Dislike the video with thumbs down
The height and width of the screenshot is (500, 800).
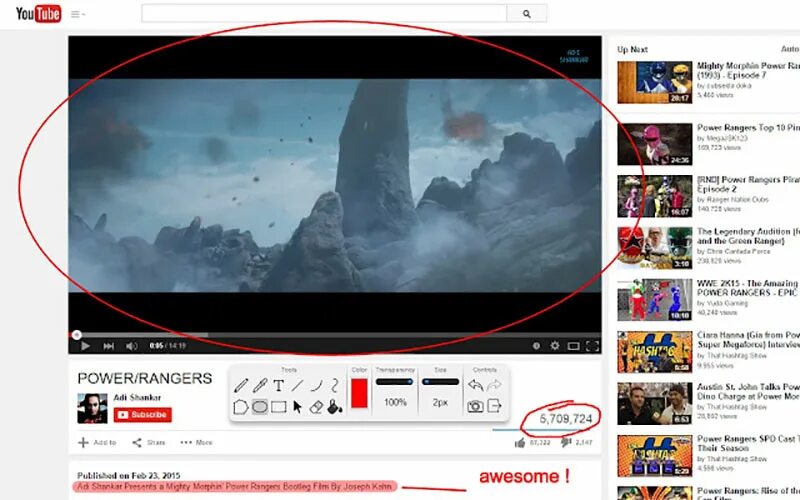pos(566,442)
